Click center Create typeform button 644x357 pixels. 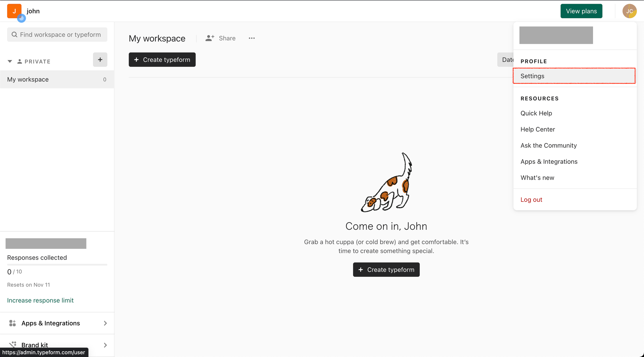point(386,269)
